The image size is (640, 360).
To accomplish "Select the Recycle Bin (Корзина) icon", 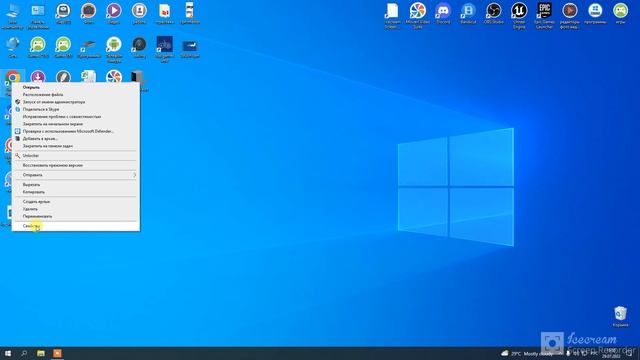I will [x=620, y=316].
